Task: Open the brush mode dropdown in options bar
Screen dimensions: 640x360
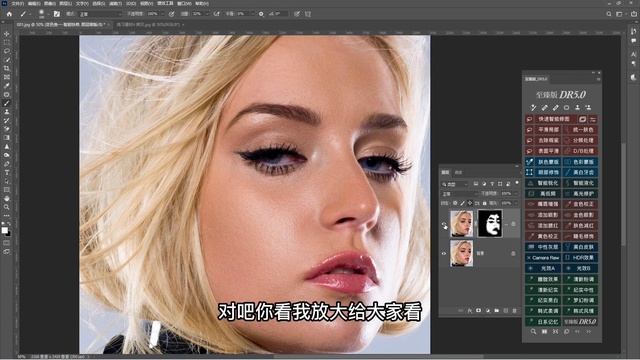Action: click(100, 14)
